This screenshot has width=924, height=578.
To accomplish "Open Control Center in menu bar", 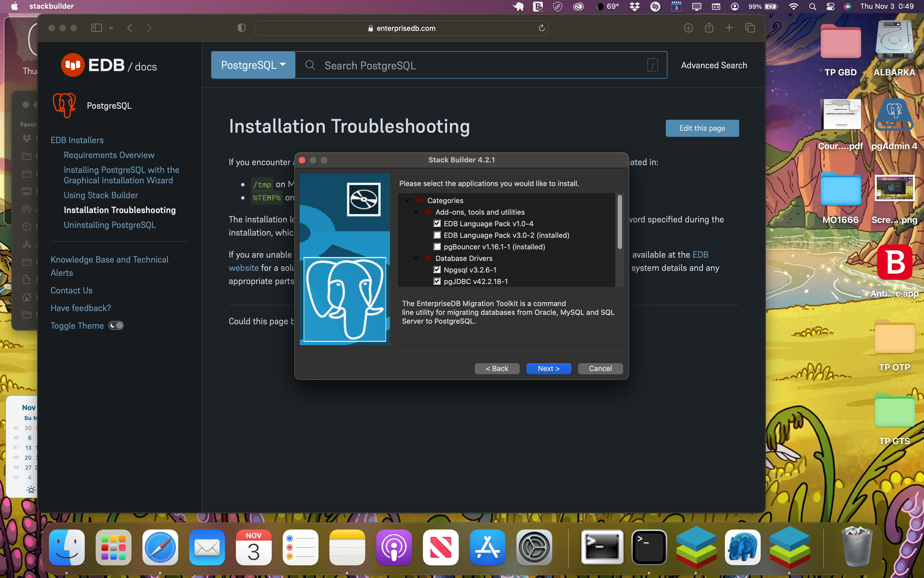I will 830,7.
